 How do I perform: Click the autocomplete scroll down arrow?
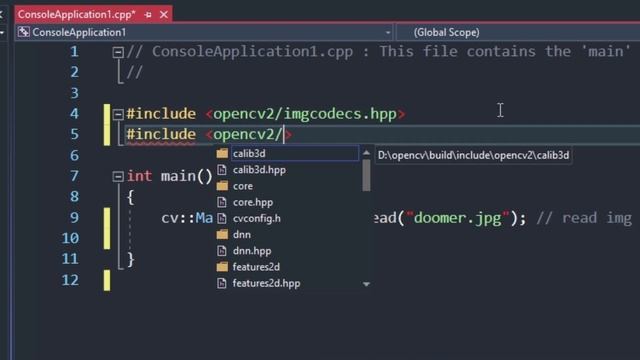click(x=366, y=284)
